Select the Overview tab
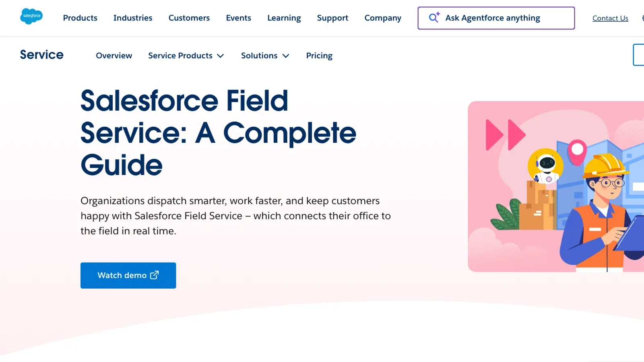Screen dimensions: 644x362 point(114,56)
